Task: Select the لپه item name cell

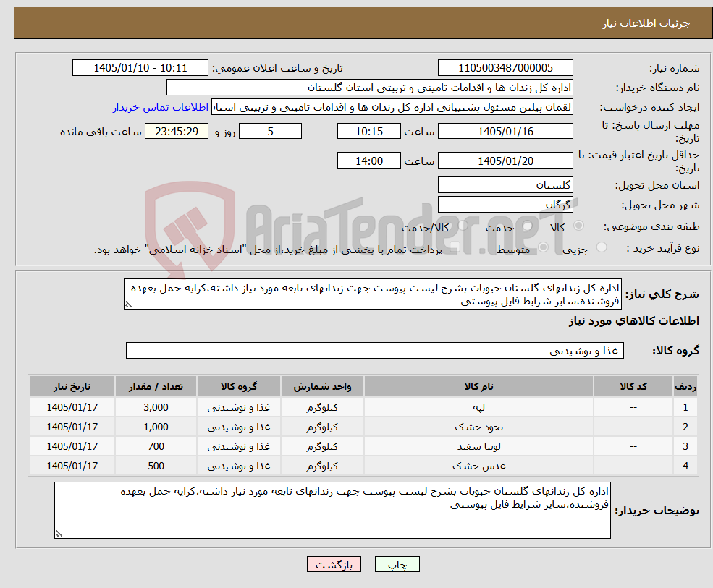Action: click(478, 407)
